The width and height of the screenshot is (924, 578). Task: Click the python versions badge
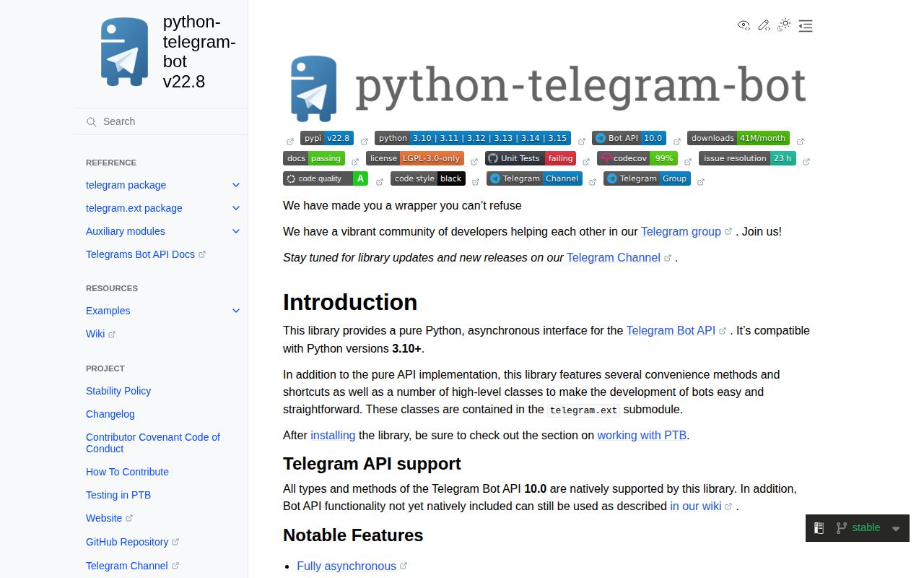(473, 138)
